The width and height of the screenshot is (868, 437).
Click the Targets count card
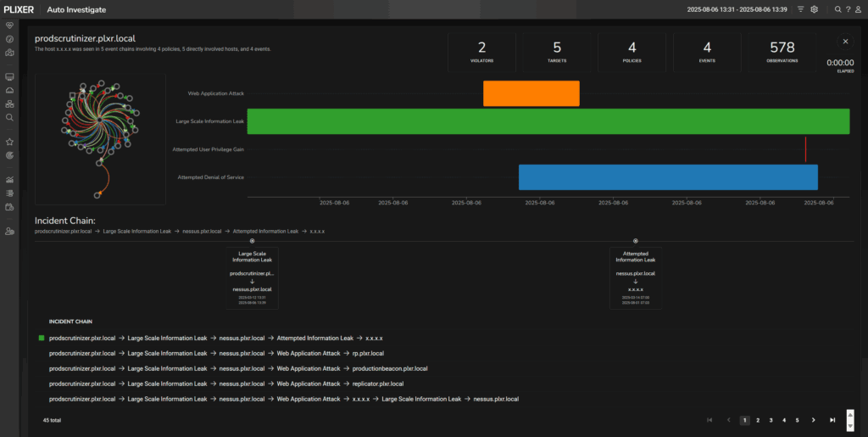pyautogui.click(x=557, y=52)
